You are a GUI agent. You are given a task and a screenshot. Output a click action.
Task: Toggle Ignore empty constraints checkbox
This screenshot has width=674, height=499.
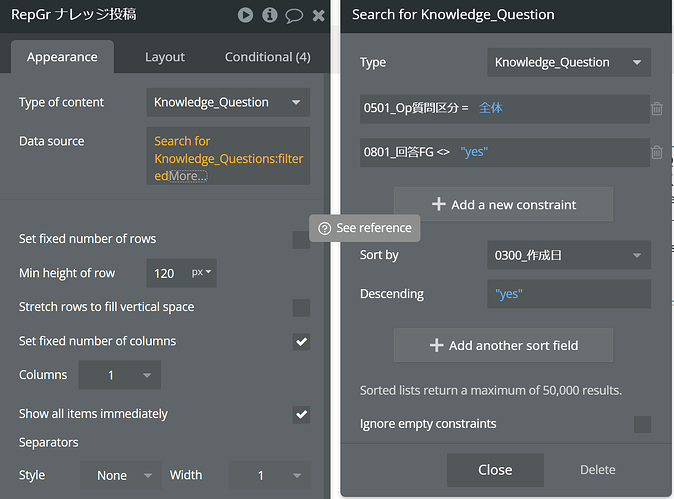click(x=642, y=424)
